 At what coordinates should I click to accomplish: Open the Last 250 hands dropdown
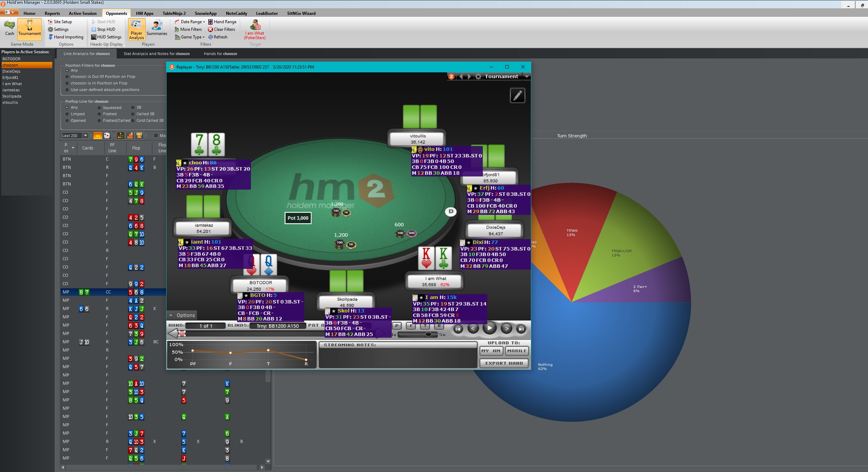tap(85, 136)
